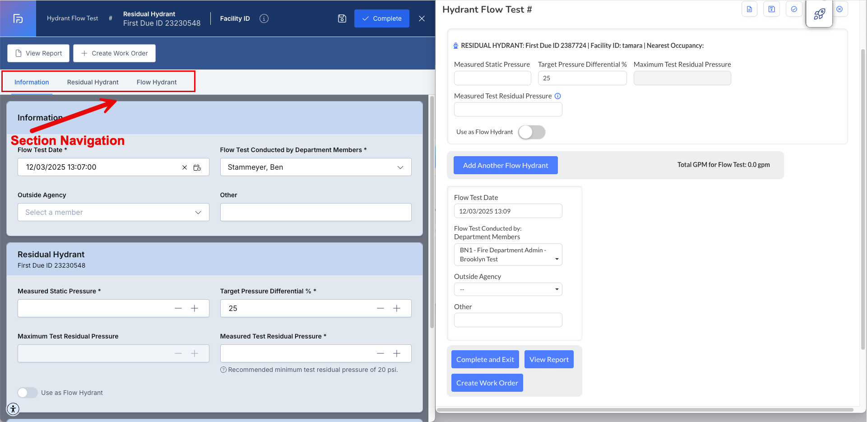Click info icon beside Measured Test Residual Pressure
This screenshot has height=422, width=868.
tap(557, 96)
